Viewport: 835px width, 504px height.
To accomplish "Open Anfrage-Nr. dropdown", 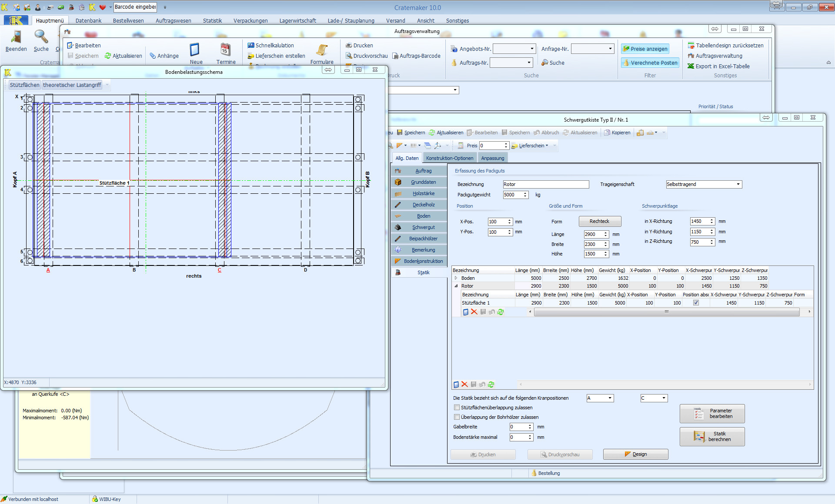I will 610,49.
